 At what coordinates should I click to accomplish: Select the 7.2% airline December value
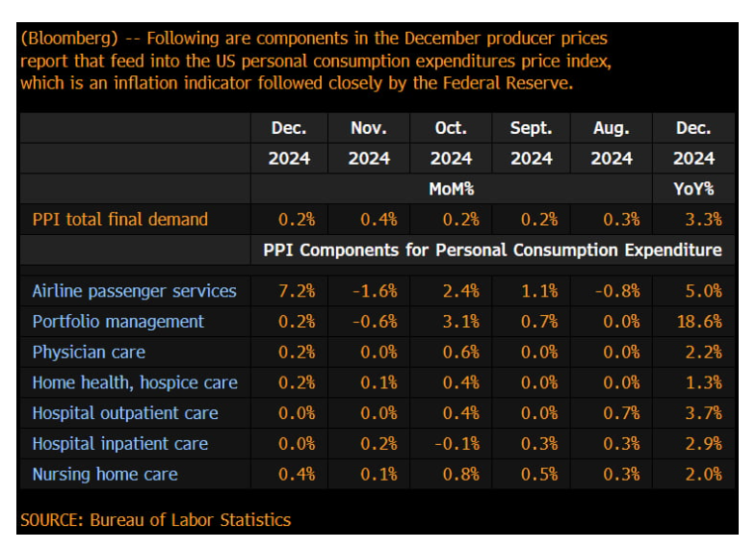click(x=297, y=291)
